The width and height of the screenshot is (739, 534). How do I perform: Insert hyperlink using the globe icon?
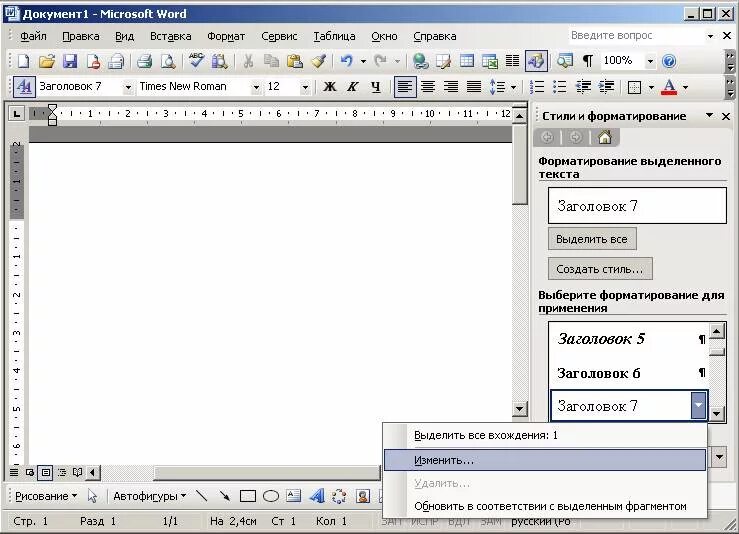(420, 61)
